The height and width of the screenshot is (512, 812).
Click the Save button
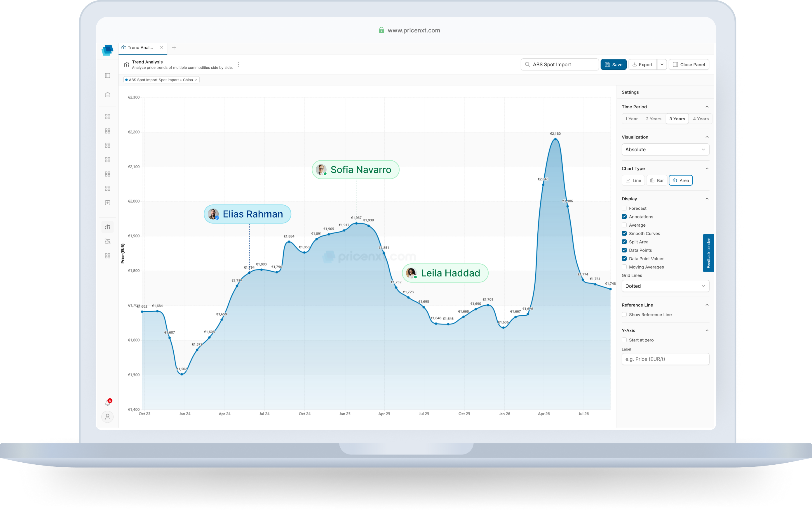[x=614, y=65]
